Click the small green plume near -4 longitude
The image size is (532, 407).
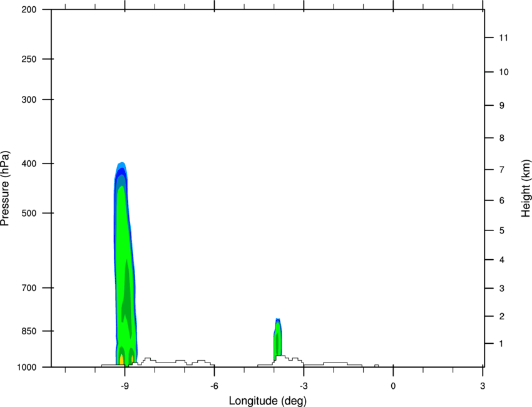[277, 339]
